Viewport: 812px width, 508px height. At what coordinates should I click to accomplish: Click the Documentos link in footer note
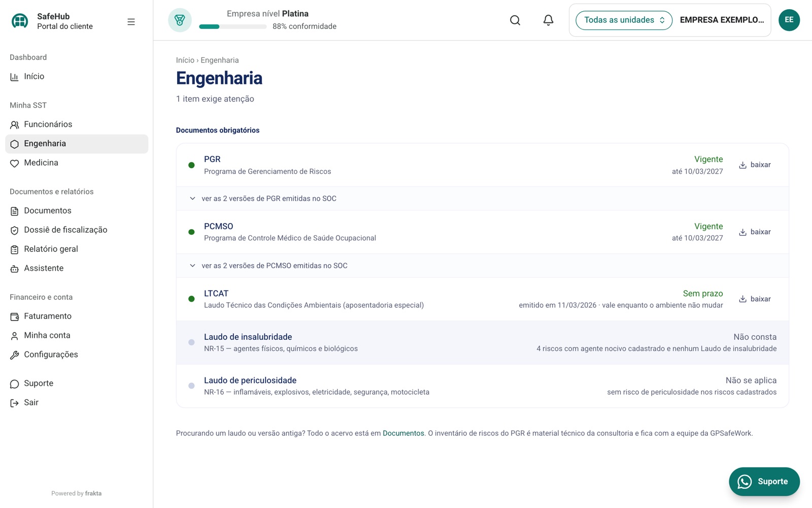click(403, 433)
